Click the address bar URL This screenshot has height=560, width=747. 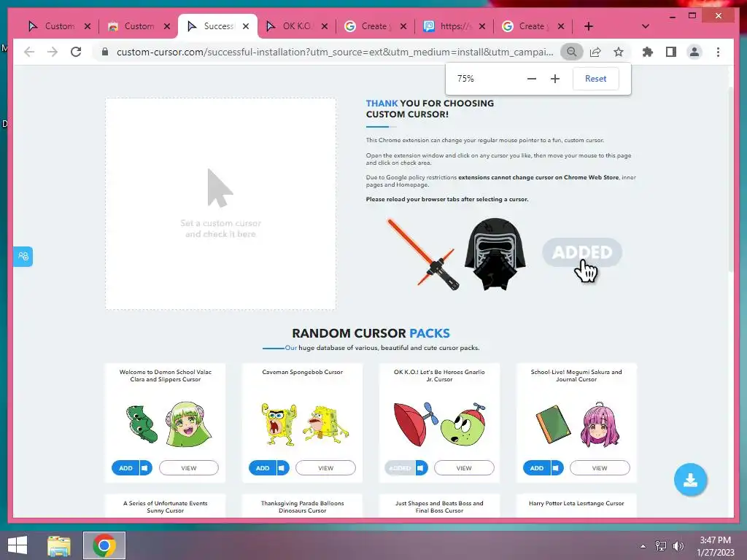(335, 52)
